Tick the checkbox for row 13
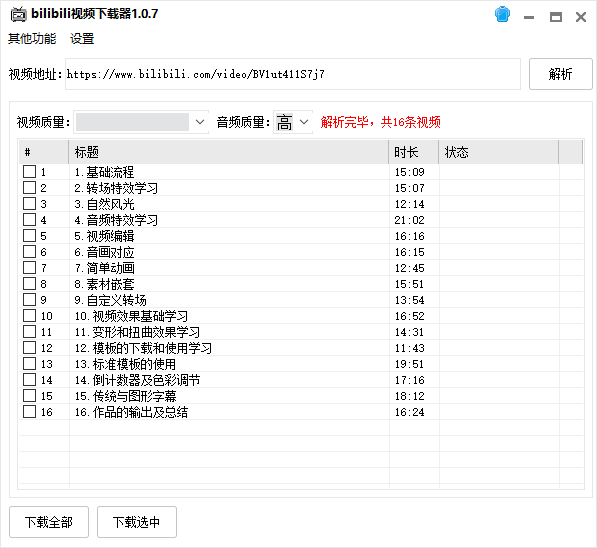Image resolution: width=597 pixels, height=548 pixels. 29,364
